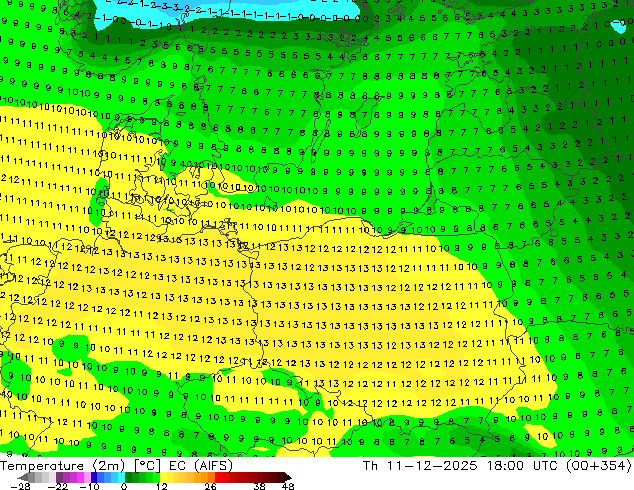This screenshot has width=634, height=490.
Task: Click the "-22" legend label
Action: tap(57, 486)
